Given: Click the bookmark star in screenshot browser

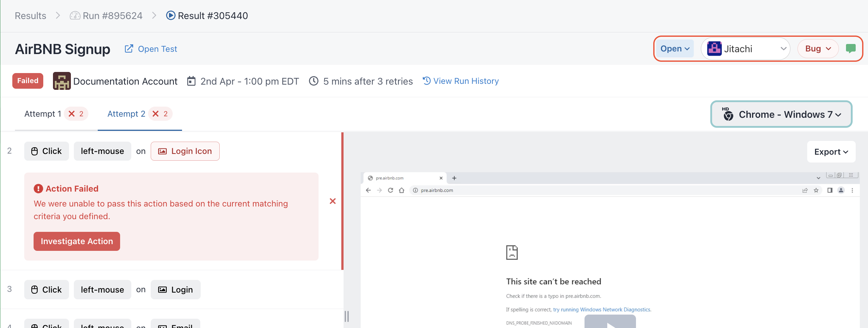Looking at the screenshot, I should [x=816, y=190].
